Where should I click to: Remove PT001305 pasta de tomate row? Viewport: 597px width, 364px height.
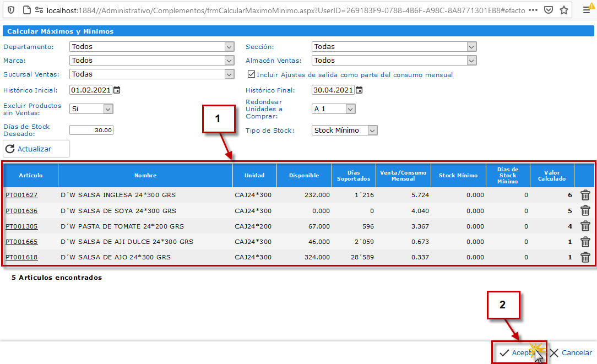coord(585,226)
